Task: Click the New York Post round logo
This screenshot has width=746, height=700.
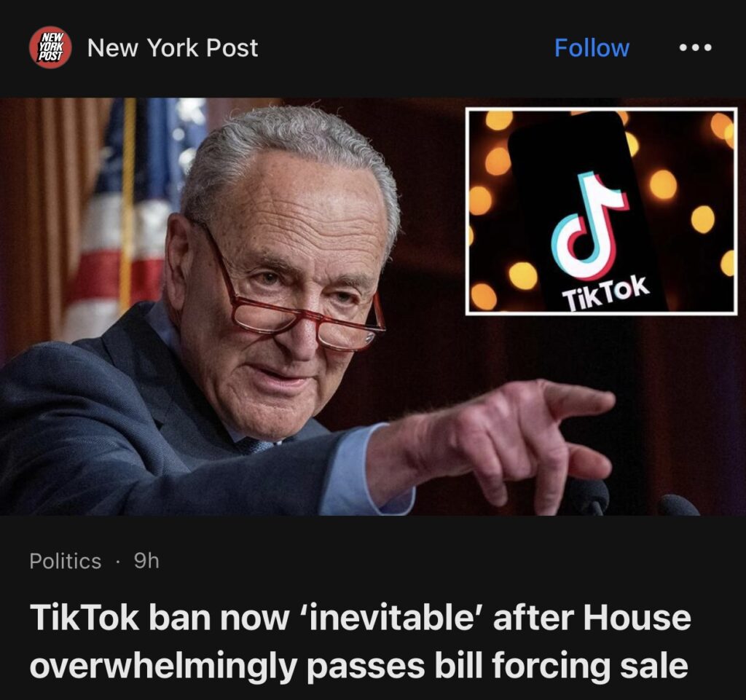Action: click(x=50, y=47)
